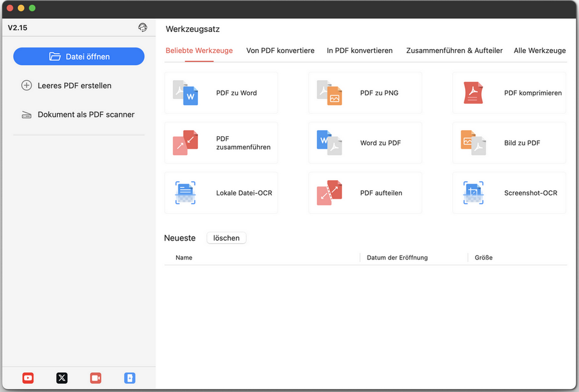579x392 pixels.
Task: Launch the Screenshot-OCR tool
Action: pyautogui.click(x=509, y=193)
